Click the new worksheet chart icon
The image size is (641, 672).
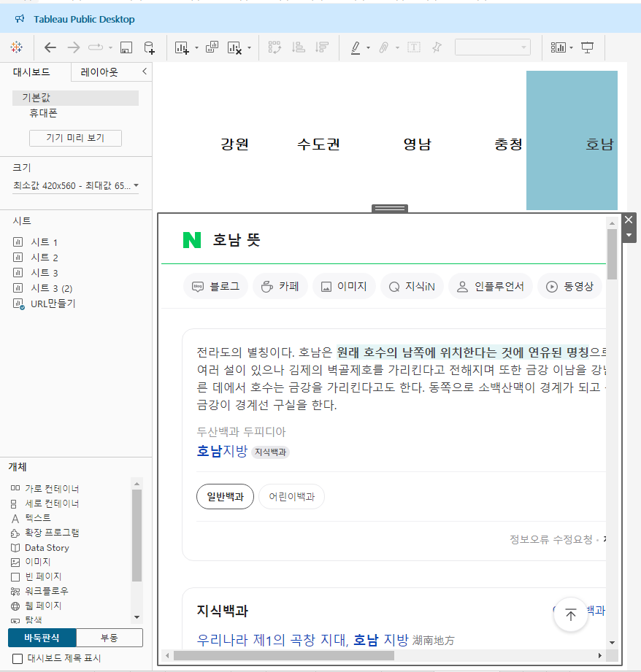(x=182, y=47)
